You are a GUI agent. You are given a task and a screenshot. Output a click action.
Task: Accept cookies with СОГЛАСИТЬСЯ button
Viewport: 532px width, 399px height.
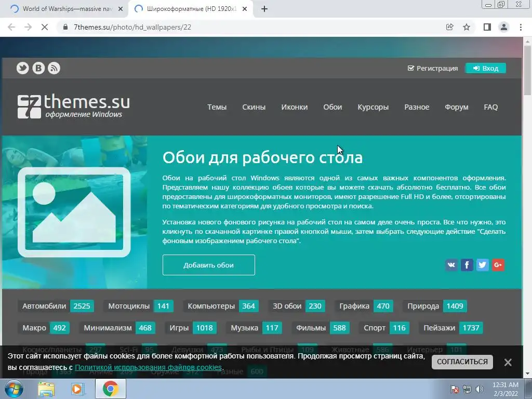(462, 362)
